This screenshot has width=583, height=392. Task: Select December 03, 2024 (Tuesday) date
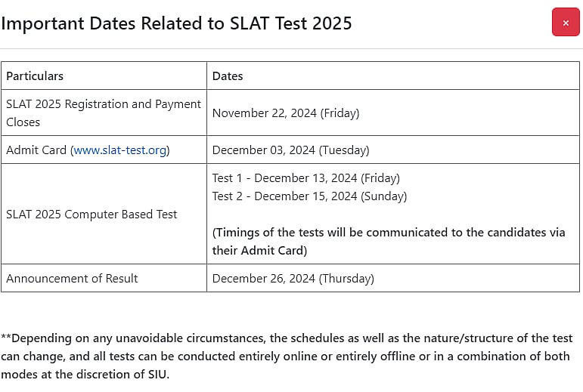(x=291, y=150)
